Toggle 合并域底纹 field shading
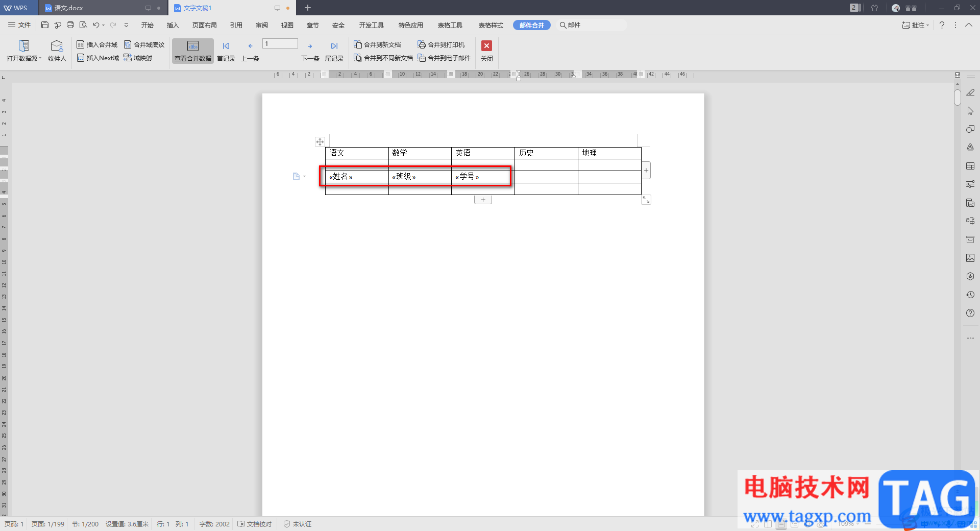The height and width of the screenshot is (531, 980). click(x=144, y=44)
